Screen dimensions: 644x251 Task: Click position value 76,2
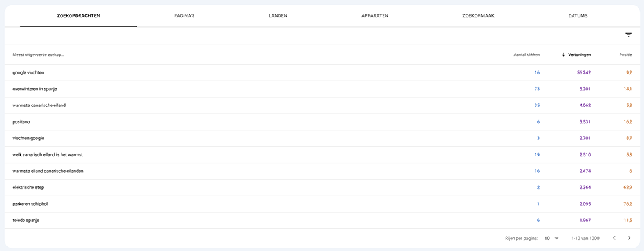coord(628,204)
